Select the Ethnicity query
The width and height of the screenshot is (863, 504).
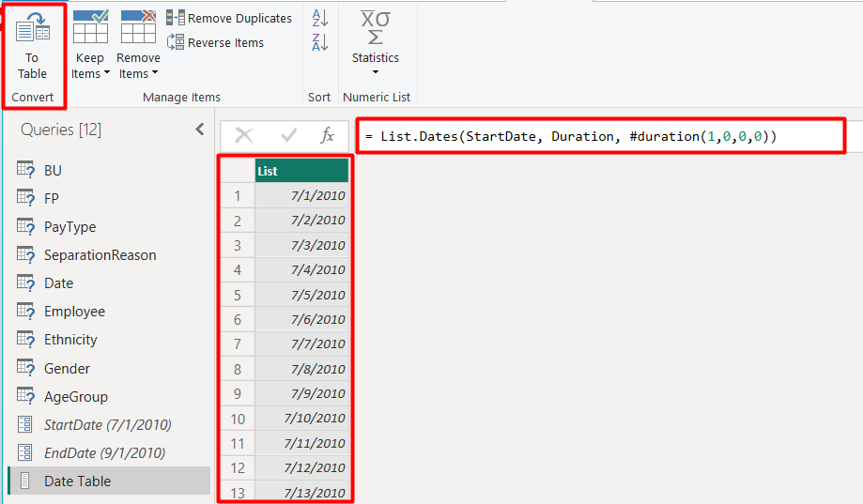pyautogui.click(x=110, y=340)
